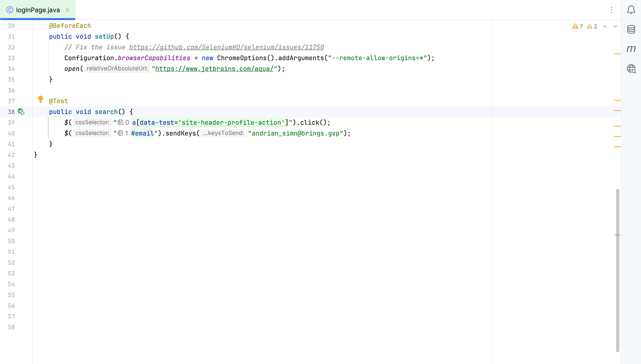Select the logInPage.java editor tab
The width and height of the screenshot is (641, 364).
[37, 10]
